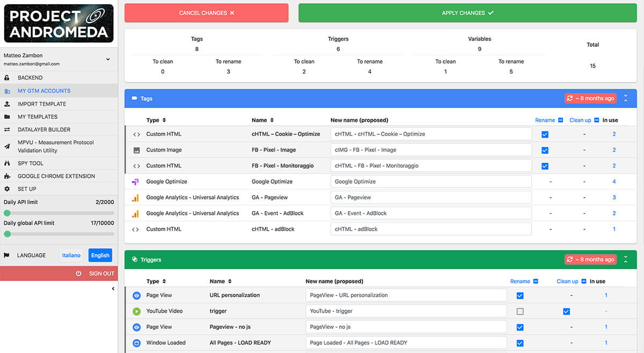Click the eye icon on URL personalization row

click(x=136, y=296)
